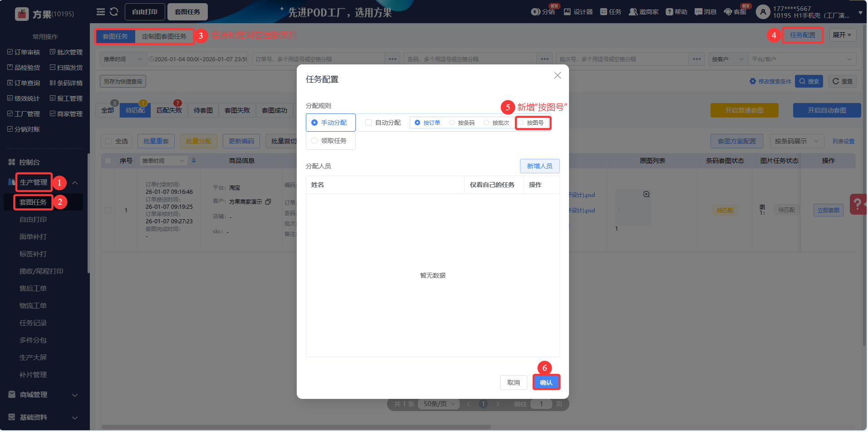Click the sort arrows beside the table 推单时间 header
The height and width of the screenshot is (432, 868).
click(x=194, y=161)
